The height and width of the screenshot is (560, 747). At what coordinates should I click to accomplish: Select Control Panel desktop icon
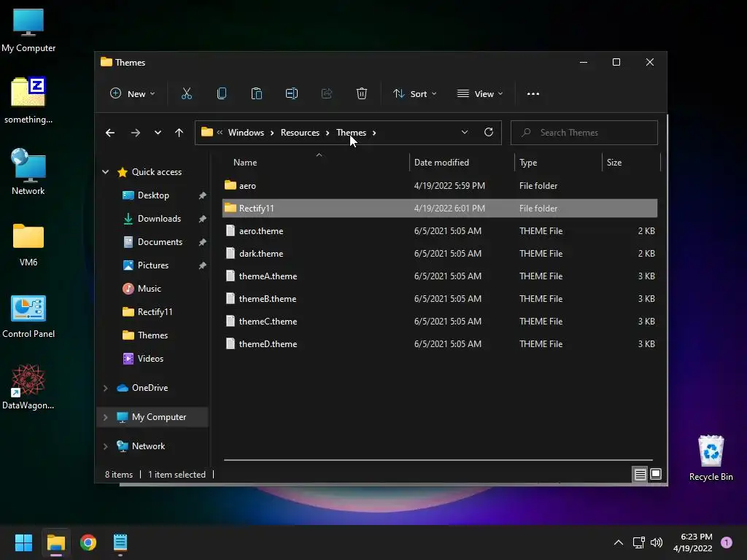pyautogui.click(x=28, y=316)
